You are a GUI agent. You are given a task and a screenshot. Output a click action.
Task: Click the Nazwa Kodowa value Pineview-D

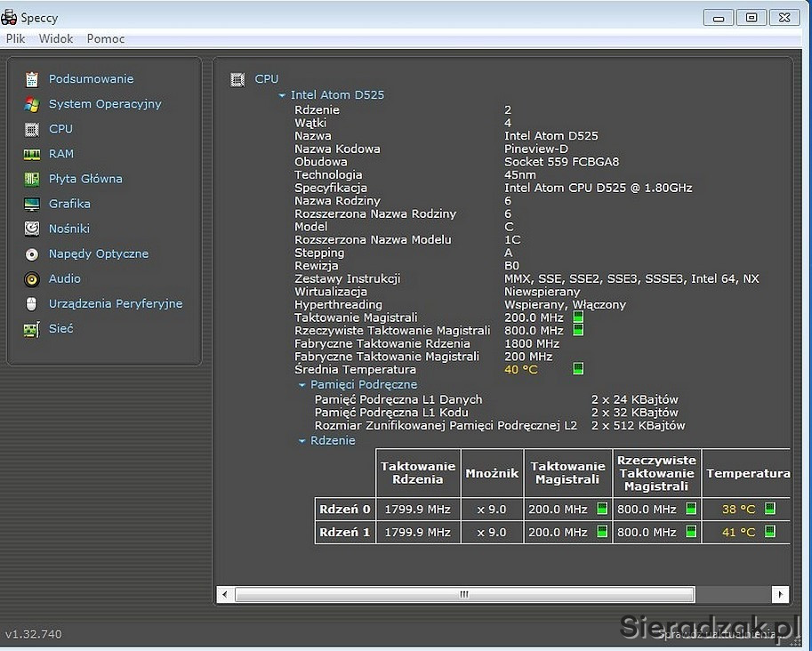tap(536, 149)
